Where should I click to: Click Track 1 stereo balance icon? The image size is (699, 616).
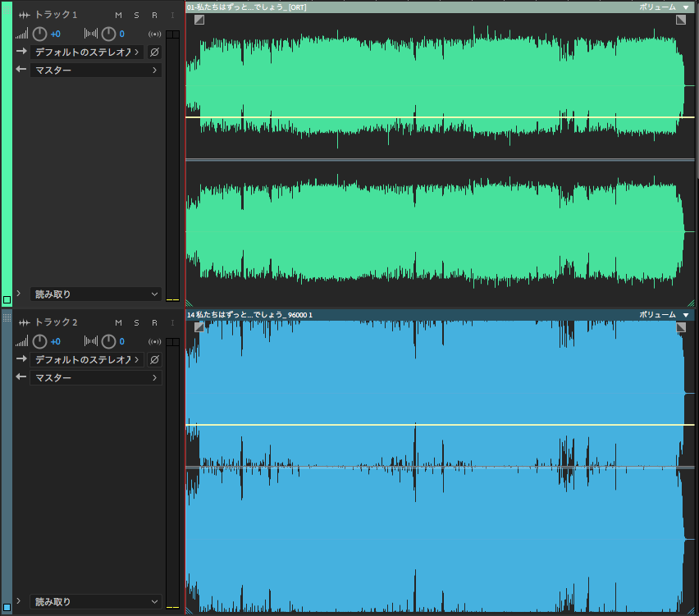click(x=91, y=34)
